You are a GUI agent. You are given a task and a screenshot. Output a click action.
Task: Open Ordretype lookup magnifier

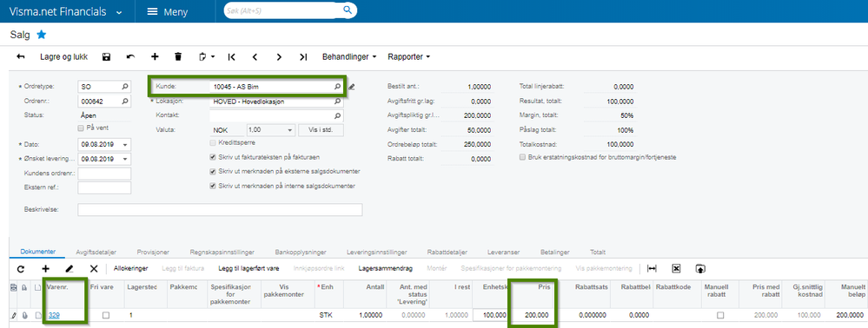[125, 87]
